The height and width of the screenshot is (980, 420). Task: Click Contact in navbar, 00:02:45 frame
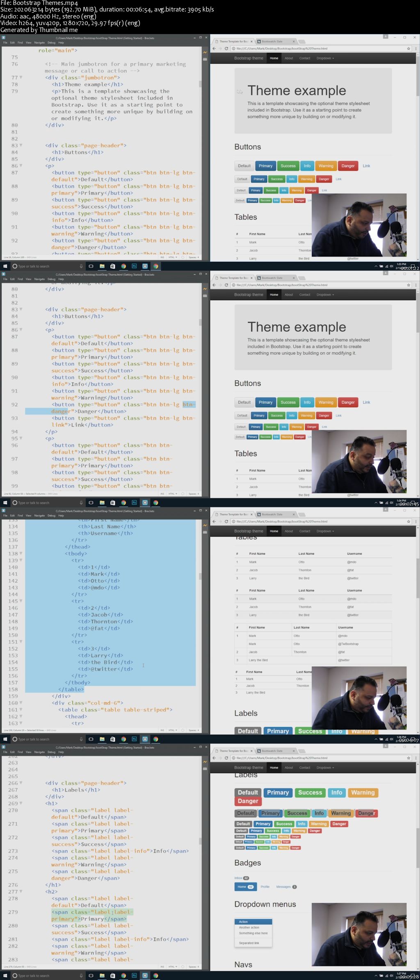point(305,295)
